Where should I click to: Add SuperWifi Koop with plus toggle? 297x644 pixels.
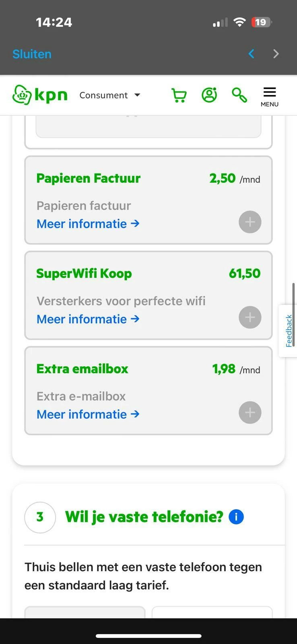250,317
